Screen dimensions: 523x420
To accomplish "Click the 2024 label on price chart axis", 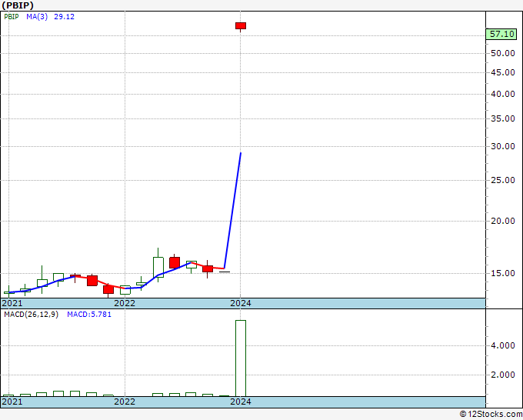I will pos(241,303).
